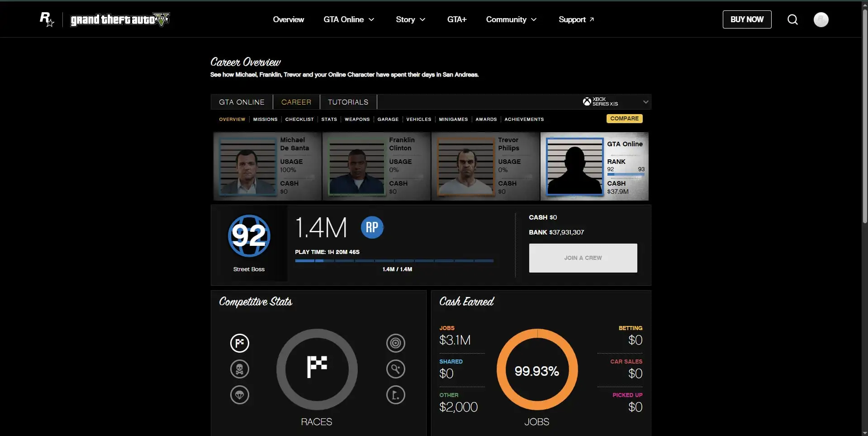
Task: Select the golf flag stat icon
Action: 395,395
